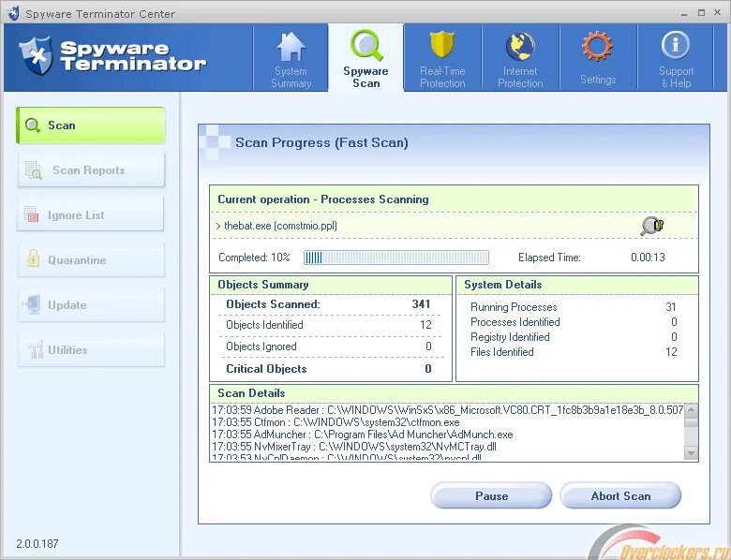Switch to Spyware Scan tab

(x=365, y=58)
